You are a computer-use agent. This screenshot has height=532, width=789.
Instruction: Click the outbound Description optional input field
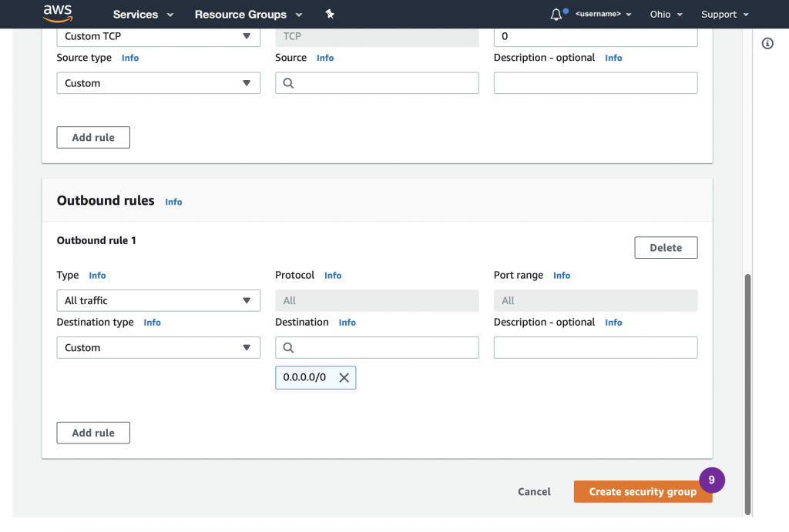595,348
